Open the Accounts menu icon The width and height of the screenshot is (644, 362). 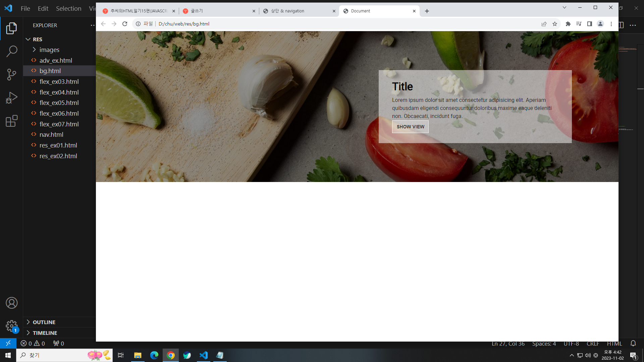[x=11, y=303]
